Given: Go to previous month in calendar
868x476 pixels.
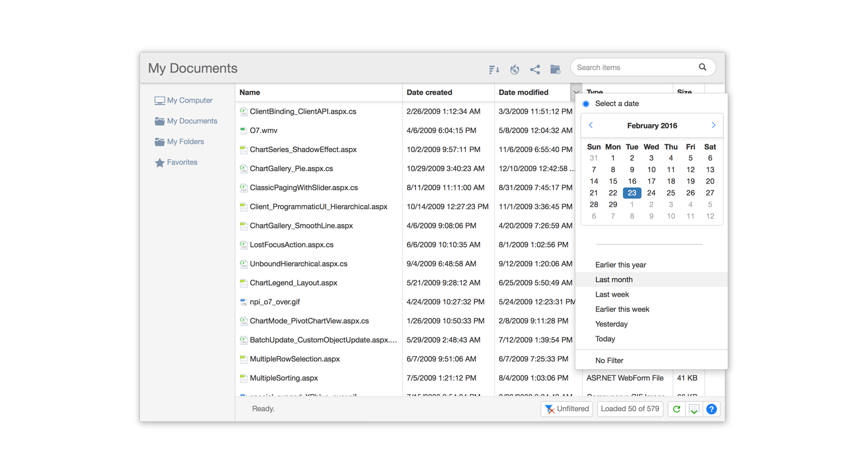Looking at the screenshot, I should click(x=591, y=125).
